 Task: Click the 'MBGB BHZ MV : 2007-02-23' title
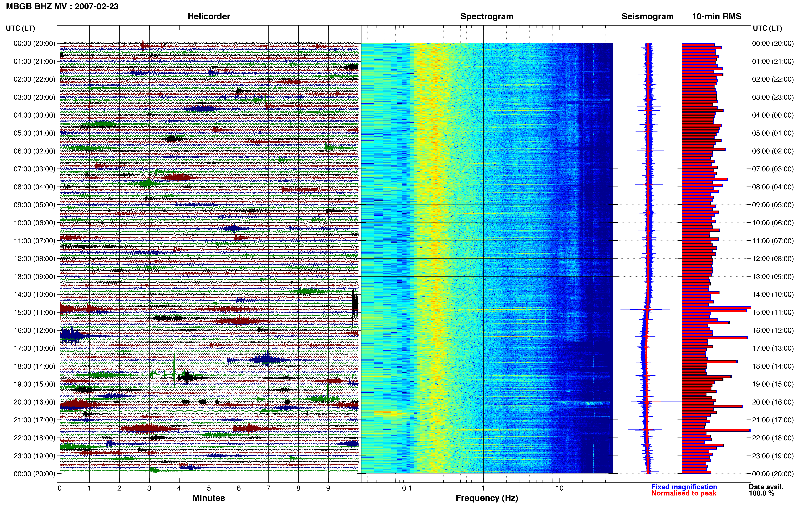tap(62, 6)
